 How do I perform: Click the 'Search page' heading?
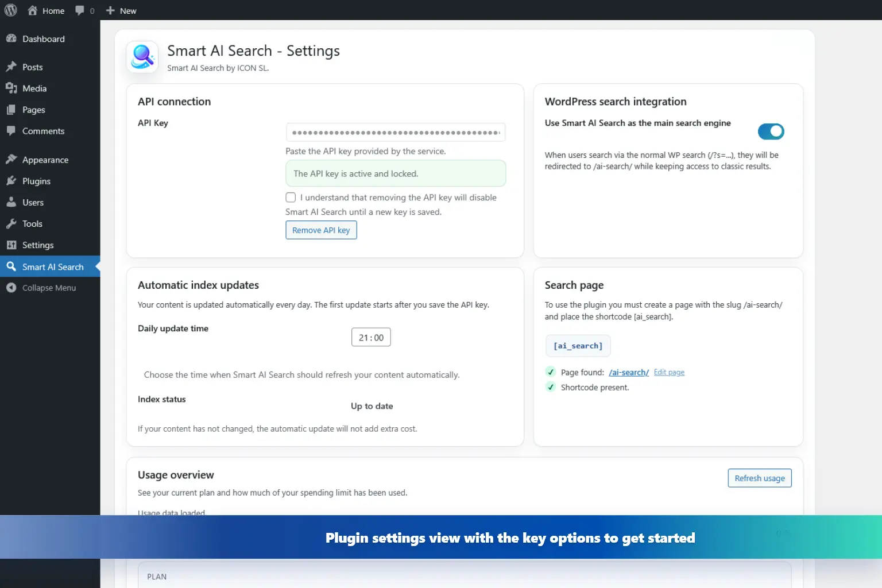[x=574, y=285]
